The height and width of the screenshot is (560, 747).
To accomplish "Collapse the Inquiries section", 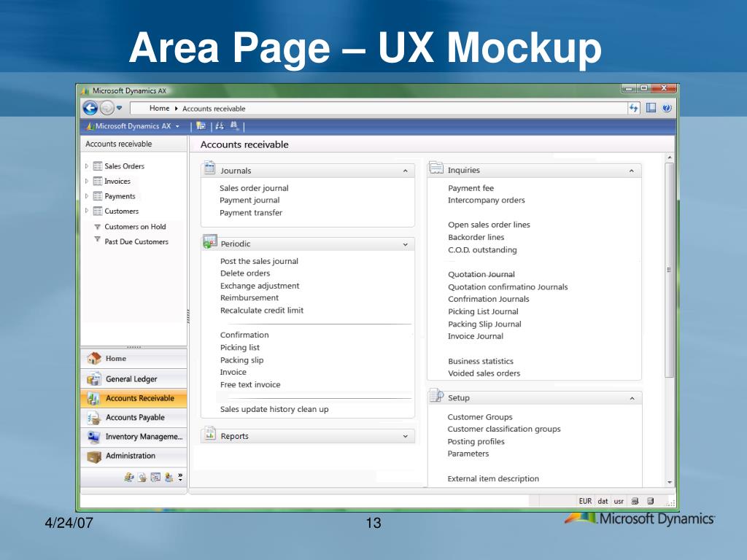I will point(631,171).
